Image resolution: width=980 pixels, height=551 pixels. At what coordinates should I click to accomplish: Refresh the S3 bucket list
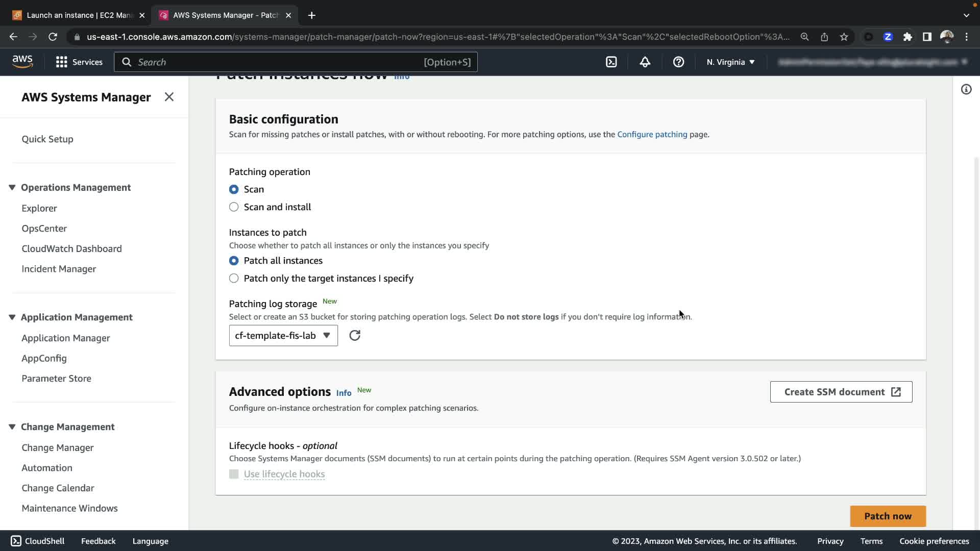pos(355,335)
